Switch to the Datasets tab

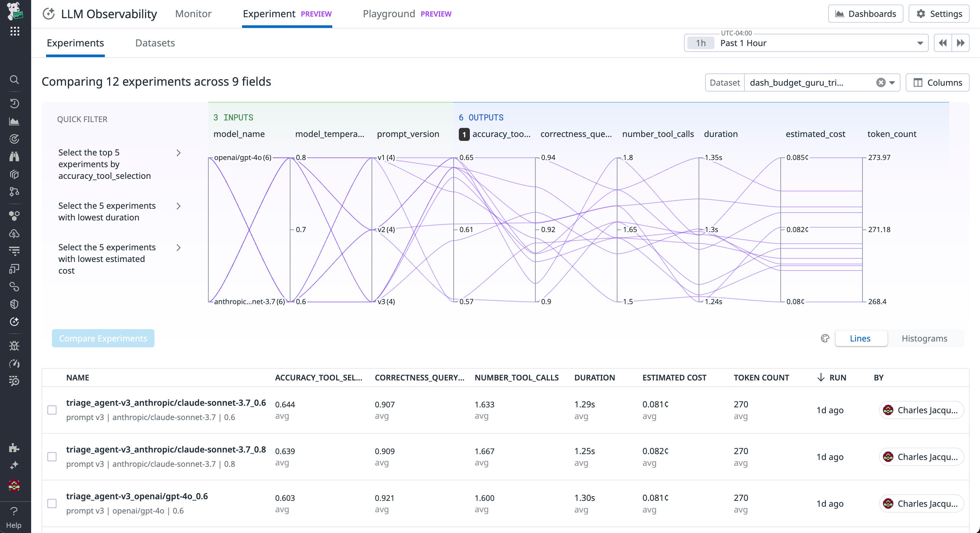(x=155, y=43)
